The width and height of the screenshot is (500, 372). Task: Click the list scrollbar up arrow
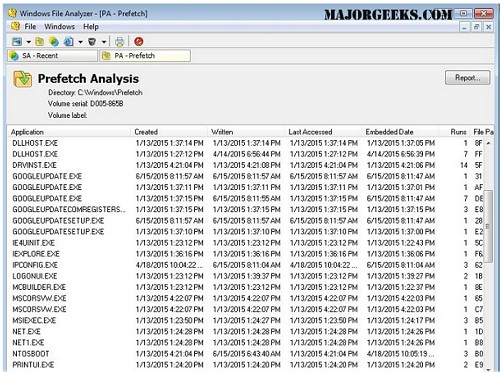[x=488, y=143]
